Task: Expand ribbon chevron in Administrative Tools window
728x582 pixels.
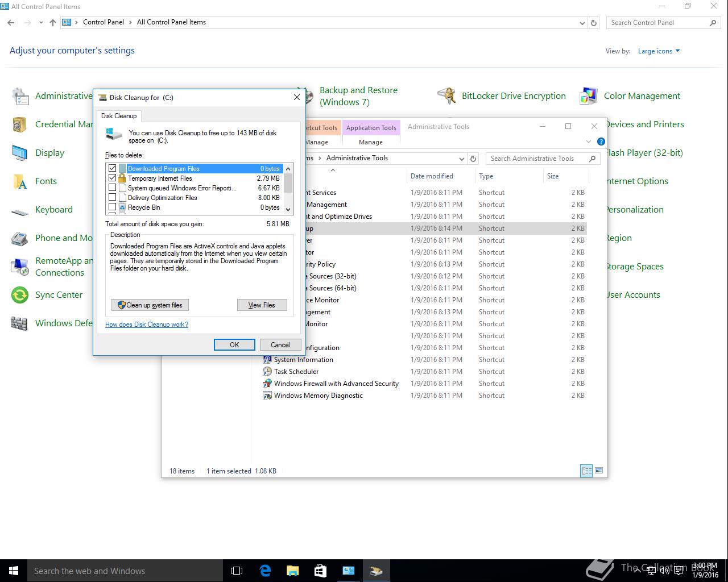Action: (589, 142)
